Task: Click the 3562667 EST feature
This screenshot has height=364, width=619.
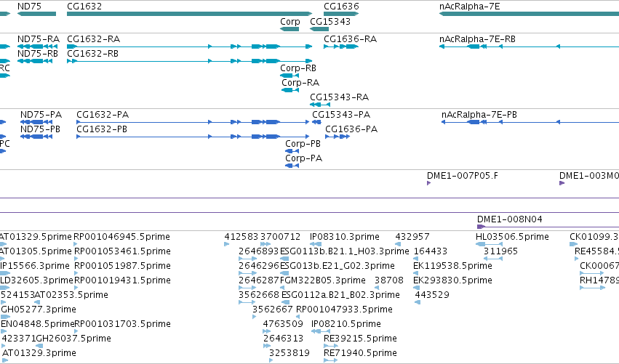Action: tap(255, 317)
